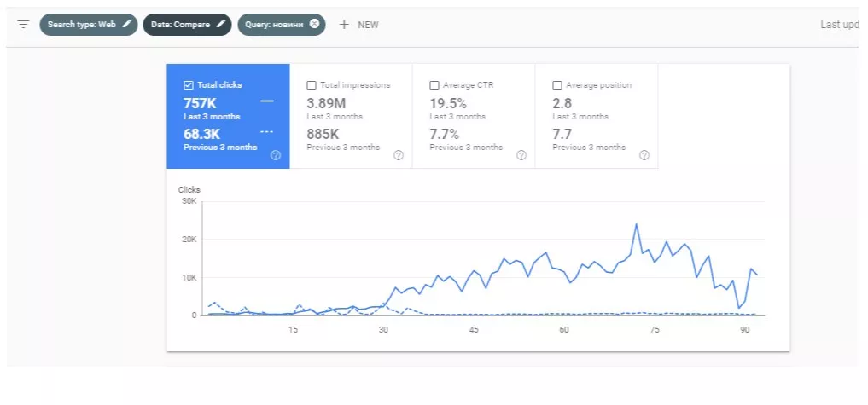Open help icon in Total impressions card
Screen dimensions: 868x405
(x=399, y=155)
